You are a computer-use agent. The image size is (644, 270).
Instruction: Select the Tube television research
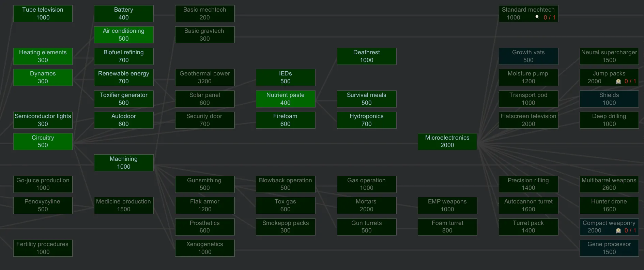pyautogui.click(x=43, y=14)
